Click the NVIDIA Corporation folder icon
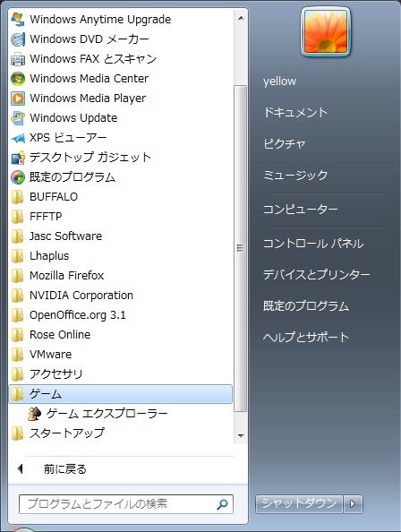This screenshot has height=532, width=401. [17, 296]
